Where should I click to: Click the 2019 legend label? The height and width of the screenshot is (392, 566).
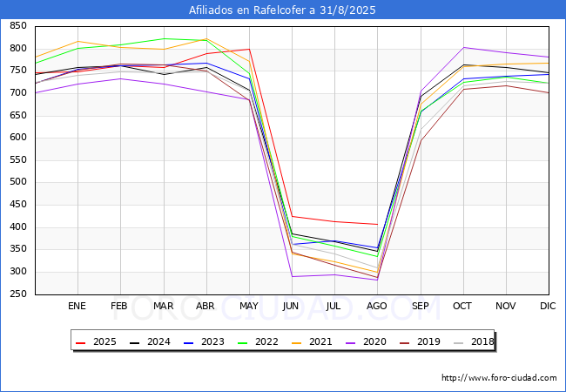[x=430, y=342]
